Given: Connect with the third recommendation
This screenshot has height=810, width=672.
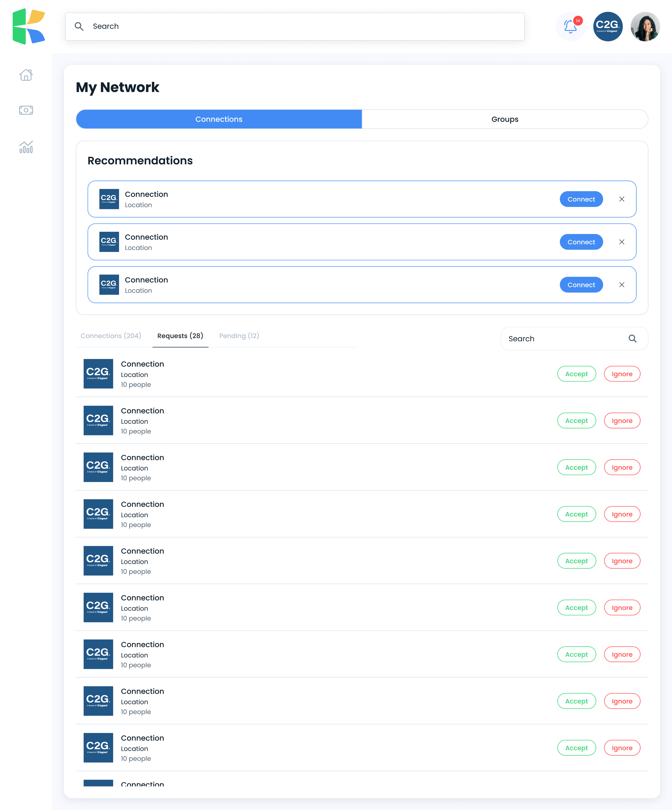Looking at the screenshot, I should [581, 285].
